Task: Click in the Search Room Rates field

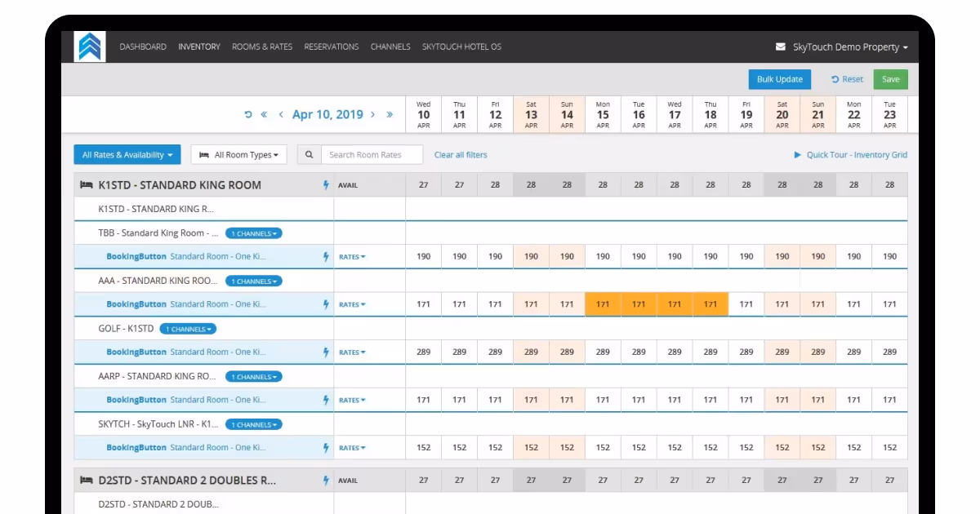Action: click(x=372, y=155)
